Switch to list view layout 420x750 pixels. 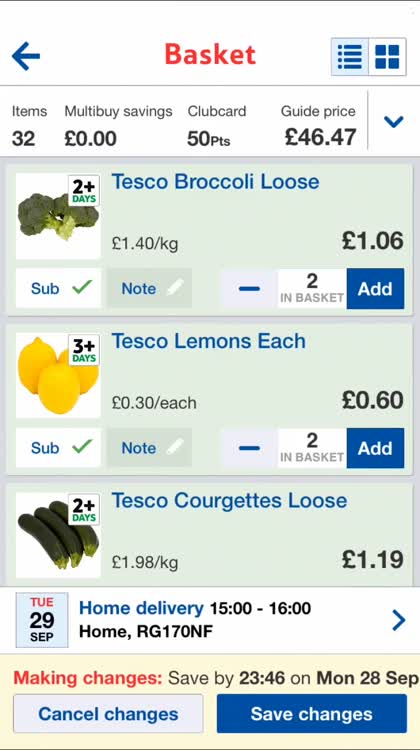pyautogui.click(x=350, y=57)
